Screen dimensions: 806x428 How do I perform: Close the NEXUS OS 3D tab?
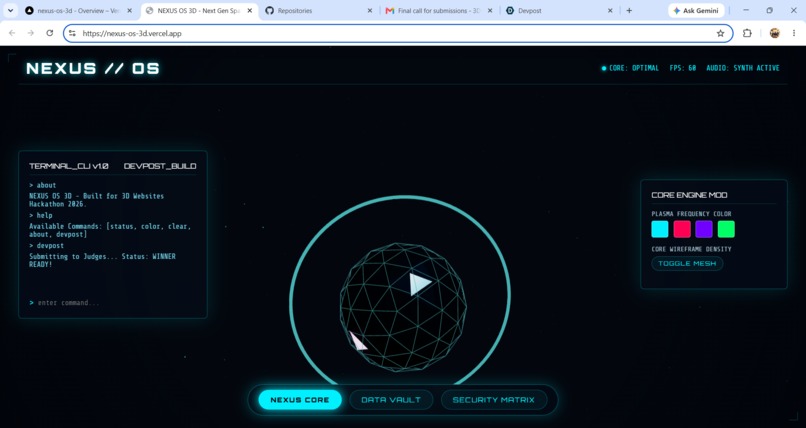point(250,10)
